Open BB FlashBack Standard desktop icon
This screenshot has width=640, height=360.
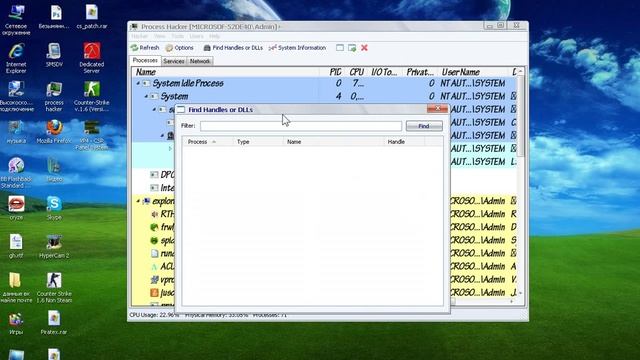pyautogui.click(x=16, y=173)
